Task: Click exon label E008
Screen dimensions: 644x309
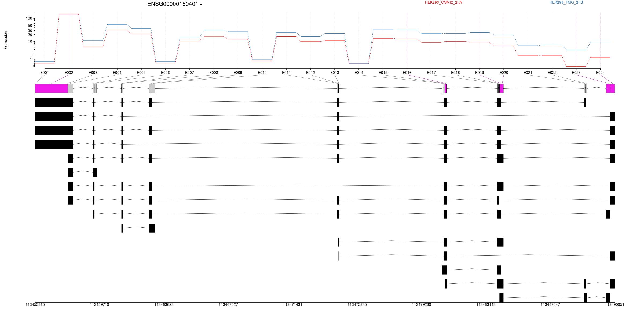Action: pyautogui.click(x=214, y=73)
